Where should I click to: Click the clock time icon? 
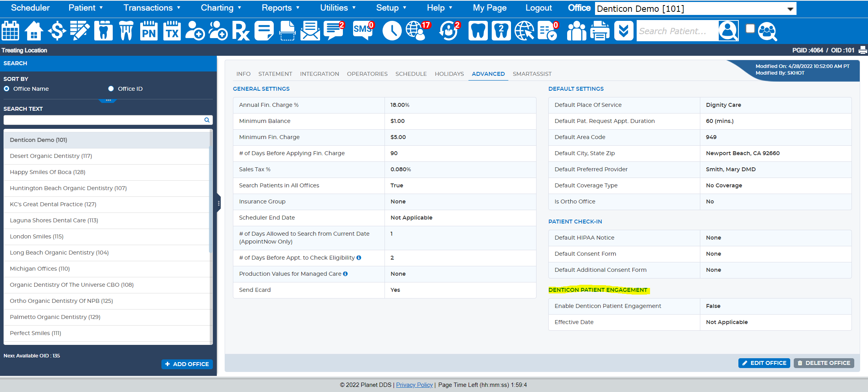[x=392, y=31]
